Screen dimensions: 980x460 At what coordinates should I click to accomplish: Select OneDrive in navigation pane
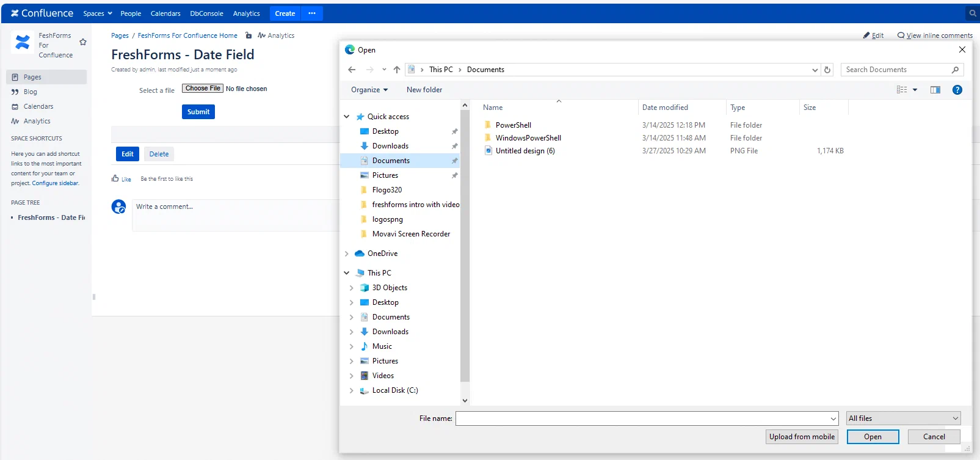click(382, 254)
